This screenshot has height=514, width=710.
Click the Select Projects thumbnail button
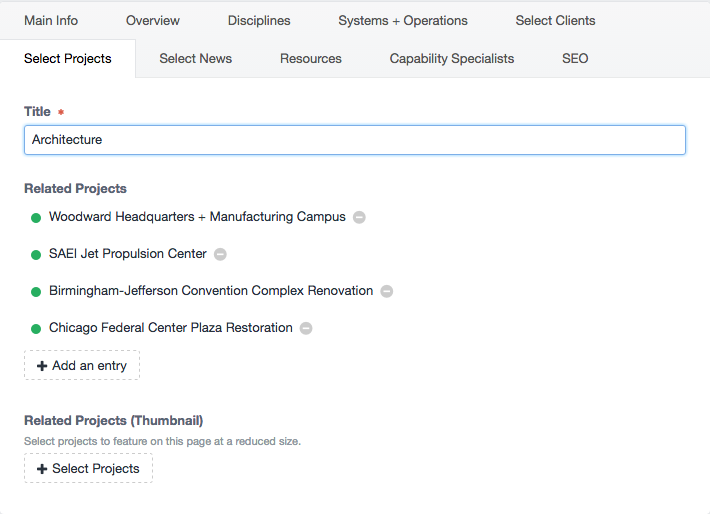click(88, 468)
